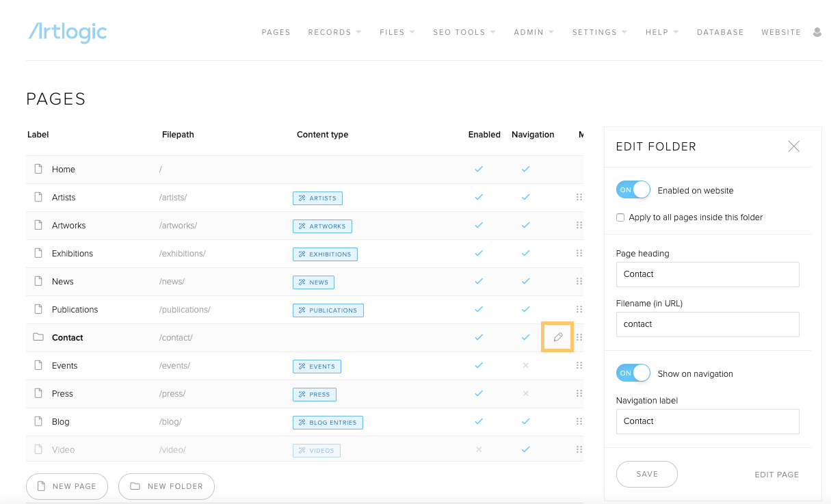831x504 pixels.
Task: Click the drag handle for Contact row
Action: click(579, 337)
